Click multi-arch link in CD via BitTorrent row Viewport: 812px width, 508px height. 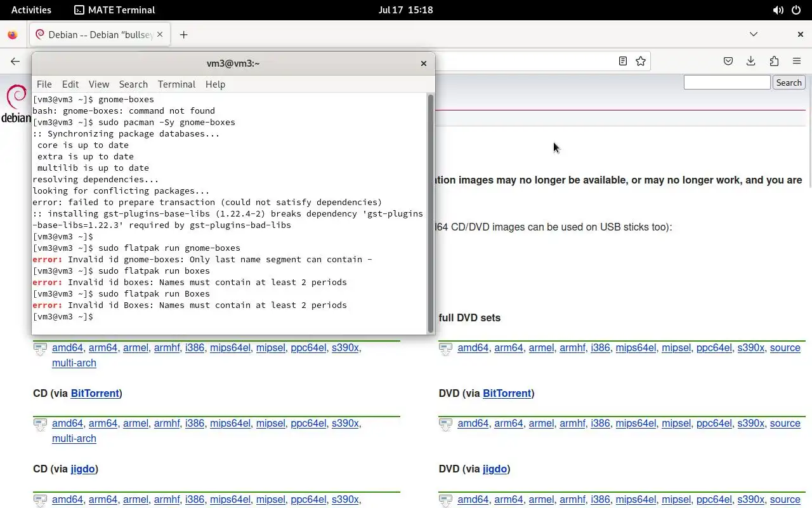tap(74, 438)
